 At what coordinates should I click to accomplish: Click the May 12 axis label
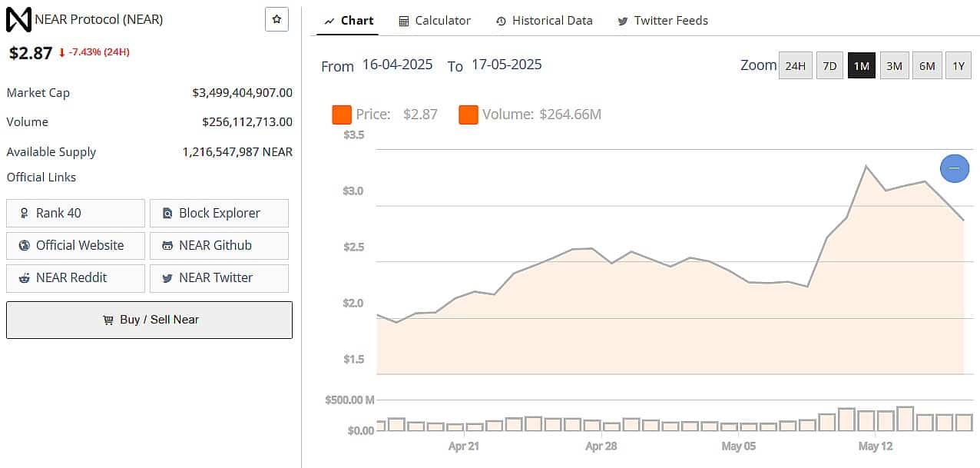pyautogui.click(x=876, y=446)
